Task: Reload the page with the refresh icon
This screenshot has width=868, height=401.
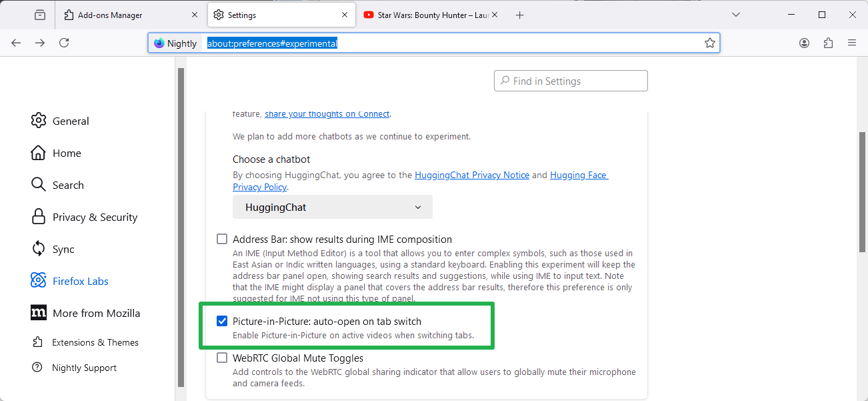Action: 64,43
